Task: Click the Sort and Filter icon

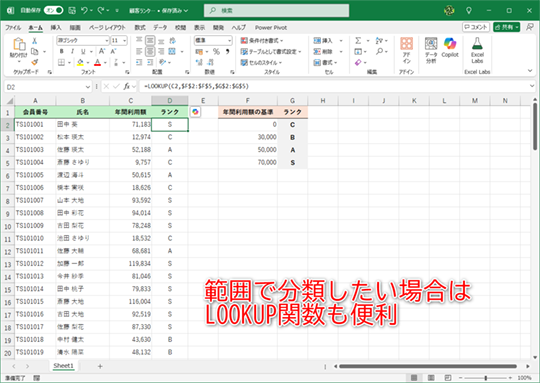Action: click(379, 41)
